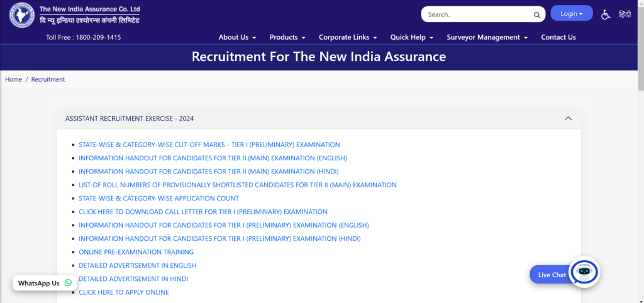Open Detailed Advertisement in Hindi
This screenshot has height=303, width=644.
pyautogui.click(x=133, y=278)
